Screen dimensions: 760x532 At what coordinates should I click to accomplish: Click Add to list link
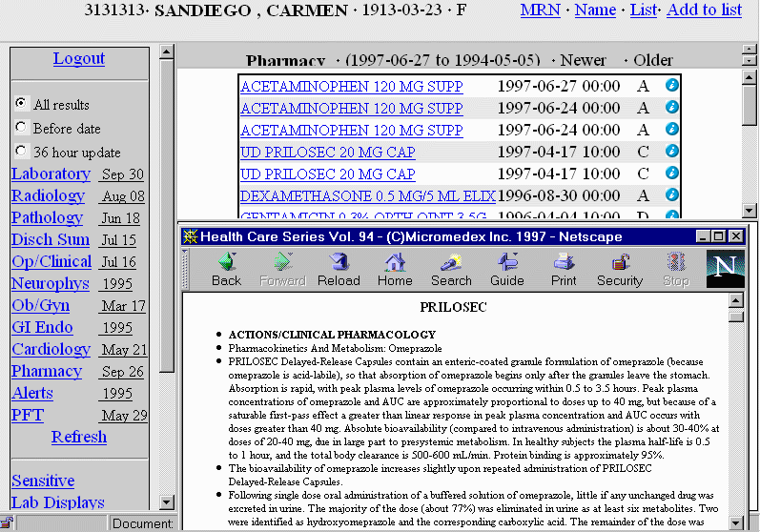point(704,10)
